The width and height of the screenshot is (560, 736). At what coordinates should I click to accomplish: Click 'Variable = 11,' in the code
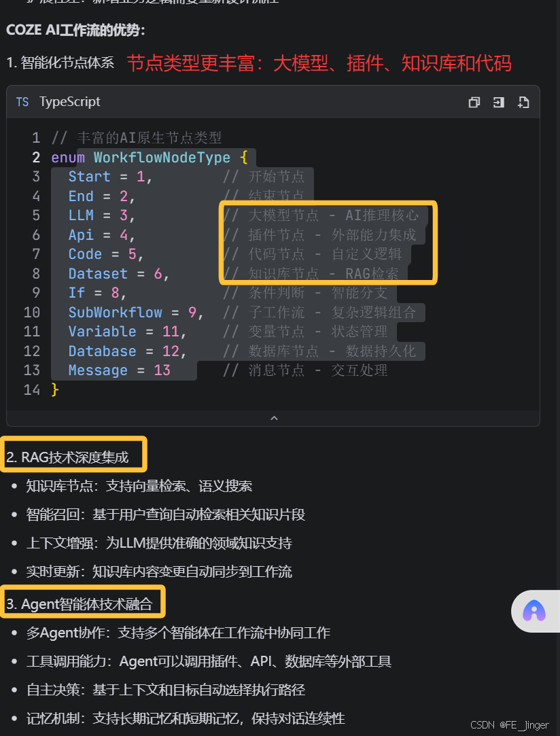click(x=128, y=332)
